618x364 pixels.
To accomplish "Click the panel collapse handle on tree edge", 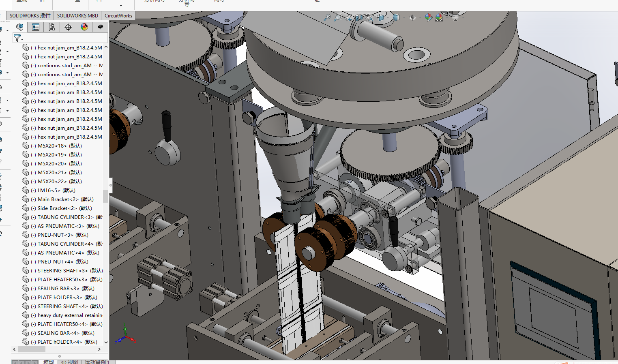I will 110,185.
